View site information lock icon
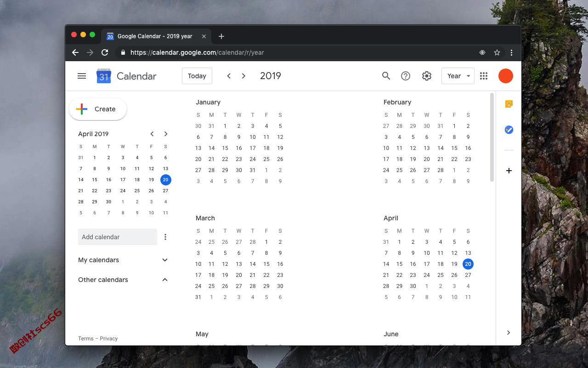This screenshot has height=368, width=588. point(123,52)
